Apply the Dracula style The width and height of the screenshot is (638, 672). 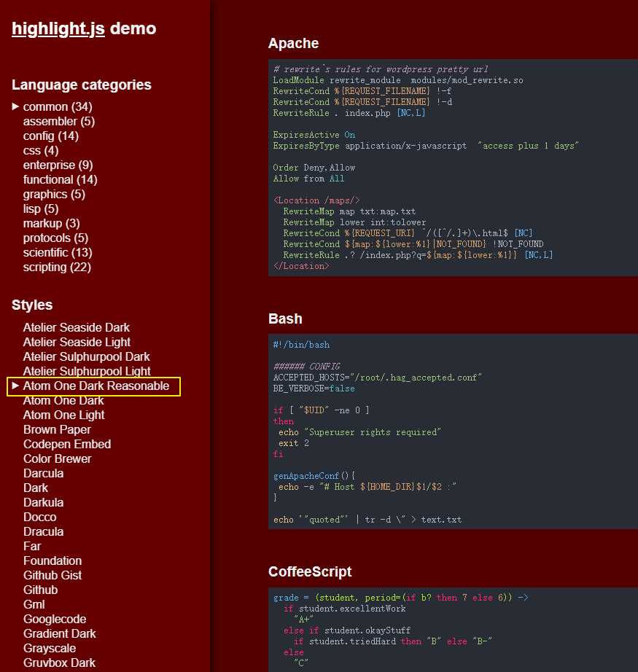point(43,531)
